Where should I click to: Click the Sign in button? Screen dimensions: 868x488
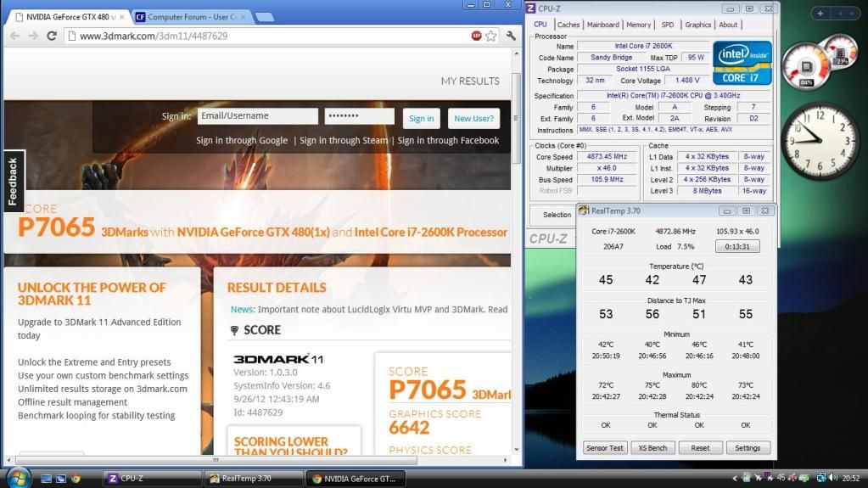point(421,119)
